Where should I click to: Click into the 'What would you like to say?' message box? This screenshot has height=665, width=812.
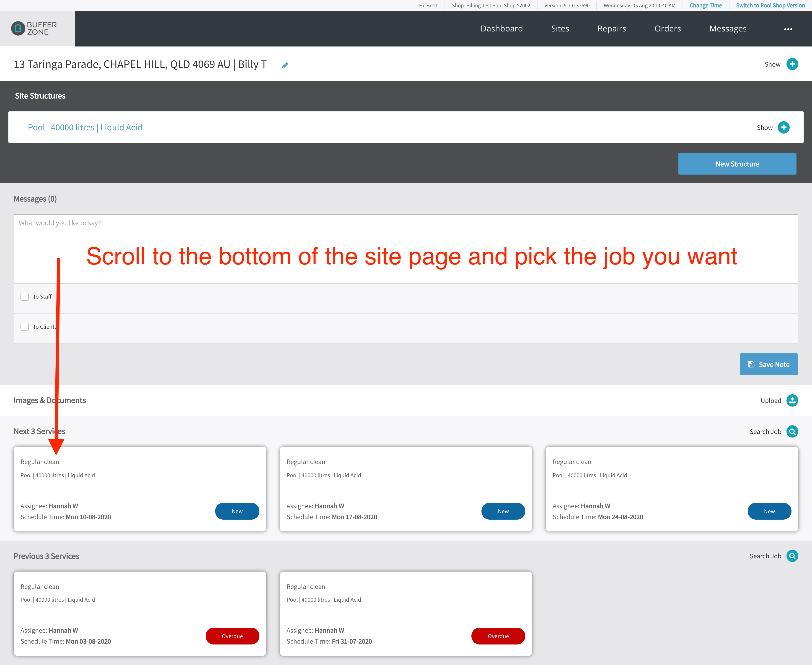(406, 249)
